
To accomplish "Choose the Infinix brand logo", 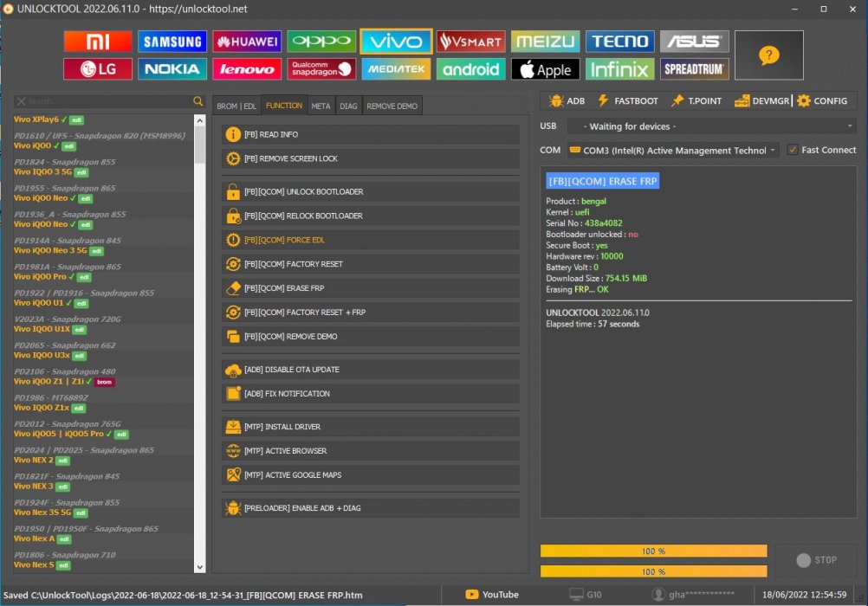I will coord(620,69).
